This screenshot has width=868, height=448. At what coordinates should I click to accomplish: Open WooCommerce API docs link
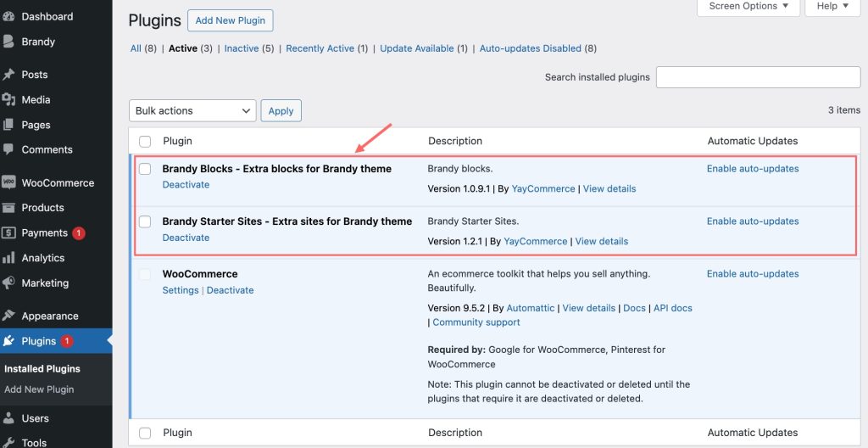pyautogui.click(x=672, y=308)
